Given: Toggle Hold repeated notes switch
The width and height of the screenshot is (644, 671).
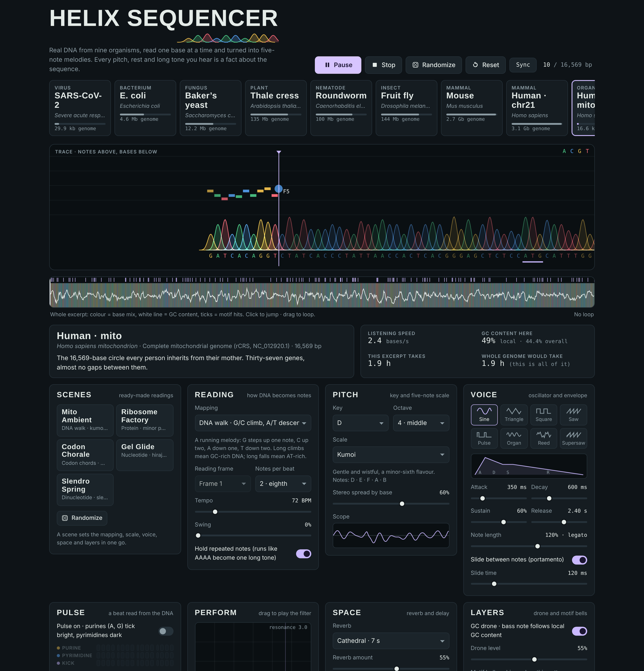Looking at the screenshot, I should (x=303, y=554).
